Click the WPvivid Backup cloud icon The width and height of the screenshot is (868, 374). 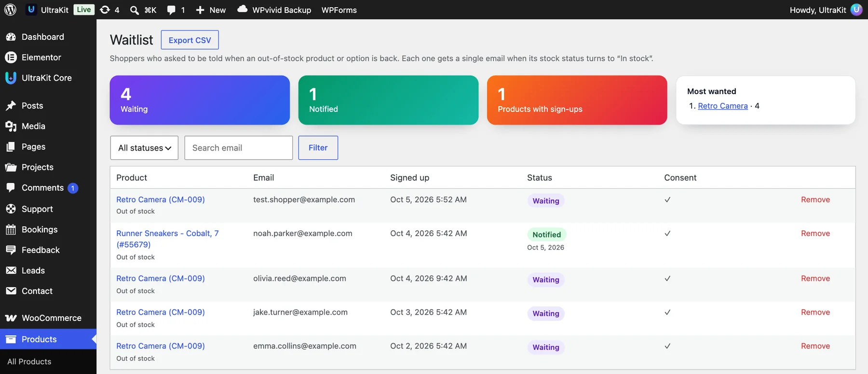tap(243, 9)
